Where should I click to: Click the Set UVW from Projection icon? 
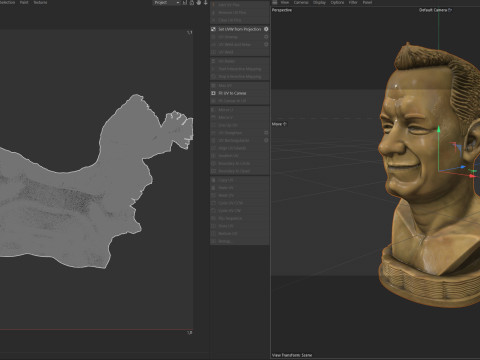point(213,29)
